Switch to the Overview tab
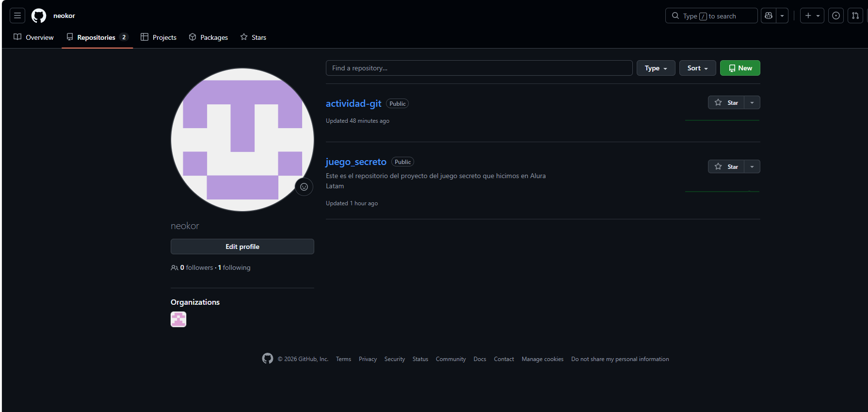 pos(33,37)
